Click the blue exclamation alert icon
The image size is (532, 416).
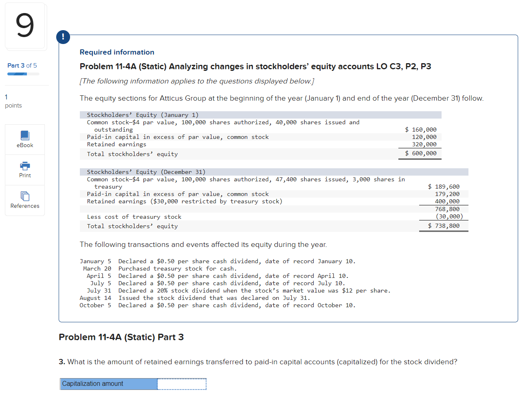coord(63,37)
